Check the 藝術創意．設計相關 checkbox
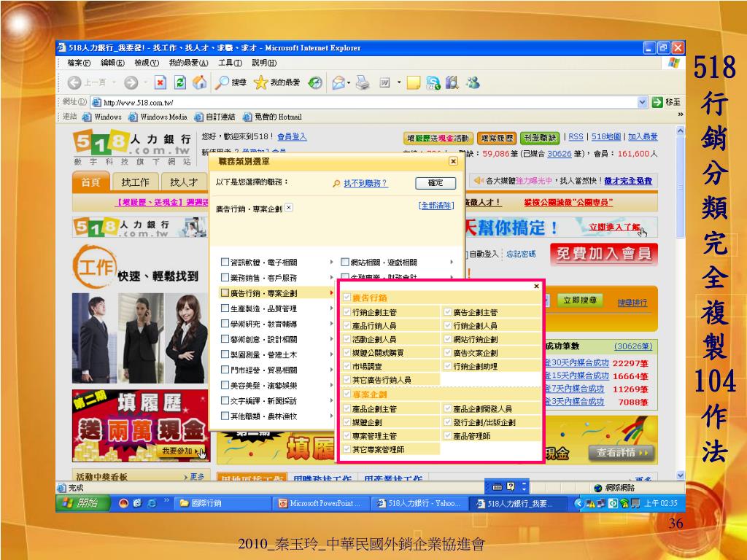747x560 pixels. coord(225,338)
